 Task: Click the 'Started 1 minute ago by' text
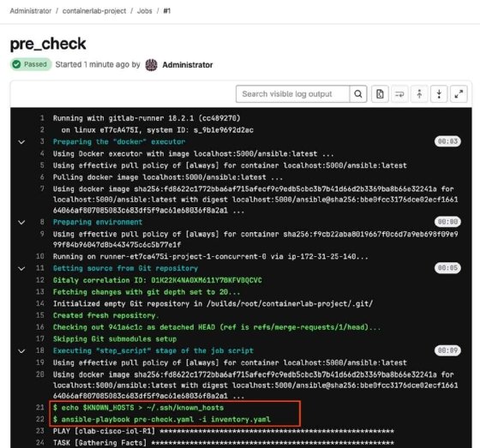point(98,64)
